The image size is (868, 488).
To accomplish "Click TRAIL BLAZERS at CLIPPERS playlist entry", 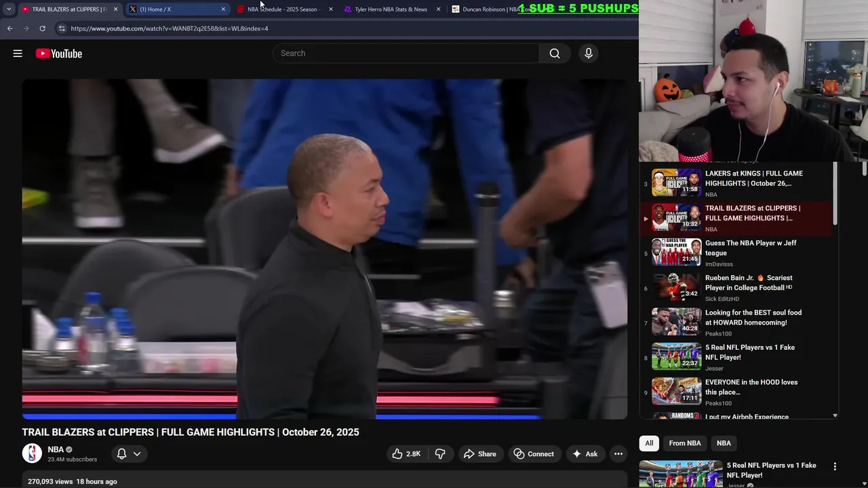I will tap(736, 218).
